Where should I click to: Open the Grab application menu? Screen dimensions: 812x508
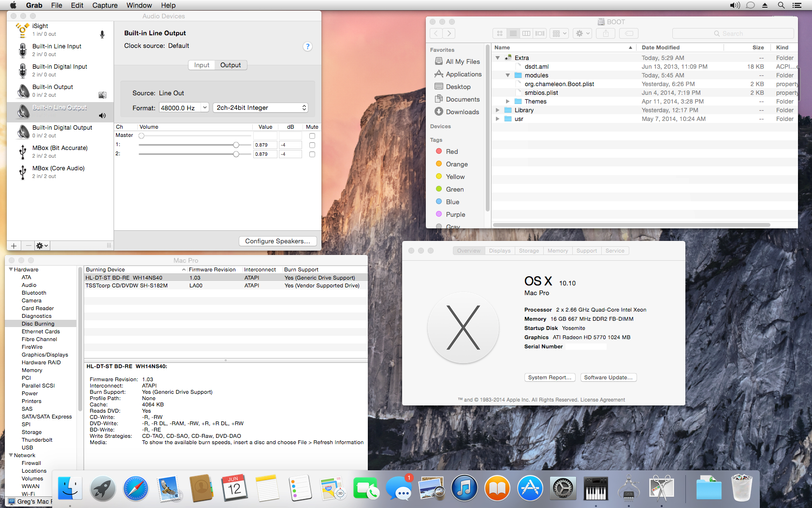pos(34,5)
